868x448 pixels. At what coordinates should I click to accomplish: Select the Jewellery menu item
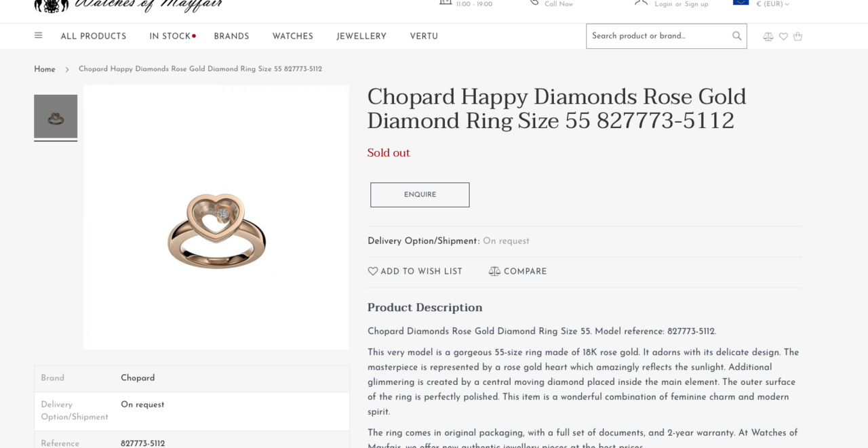point(361,37)
